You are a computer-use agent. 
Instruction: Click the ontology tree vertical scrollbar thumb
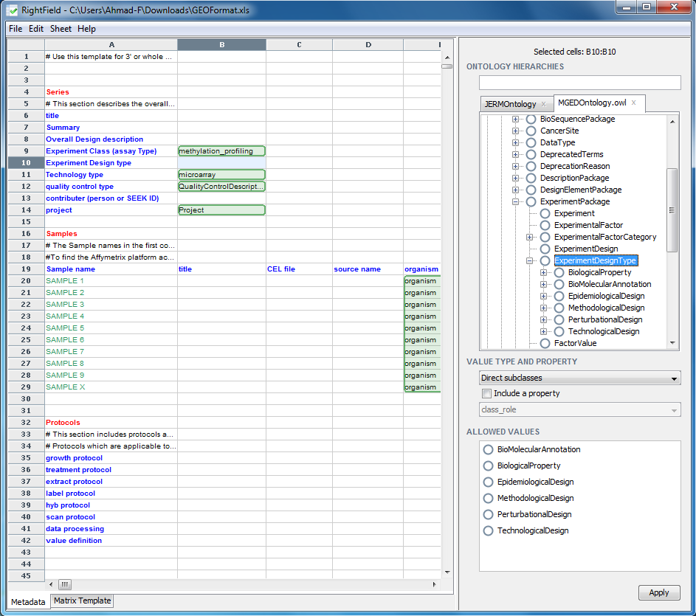(672, 210)
